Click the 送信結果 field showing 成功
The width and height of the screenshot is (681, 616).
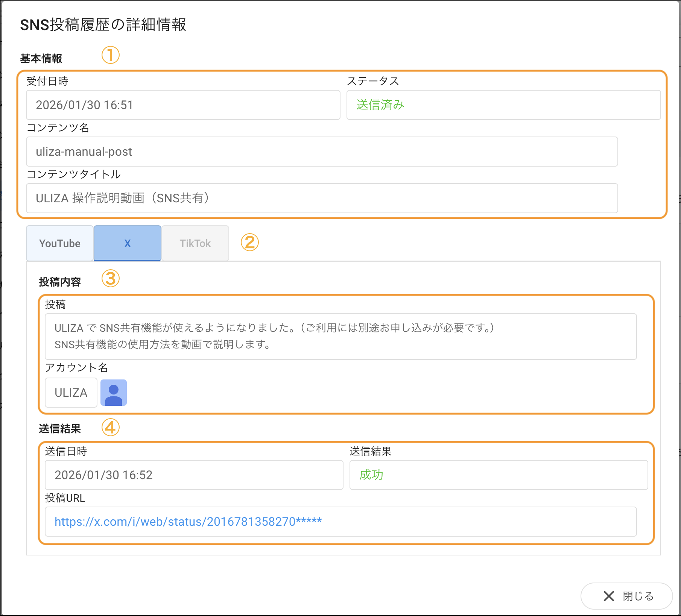tap(499, 475)
